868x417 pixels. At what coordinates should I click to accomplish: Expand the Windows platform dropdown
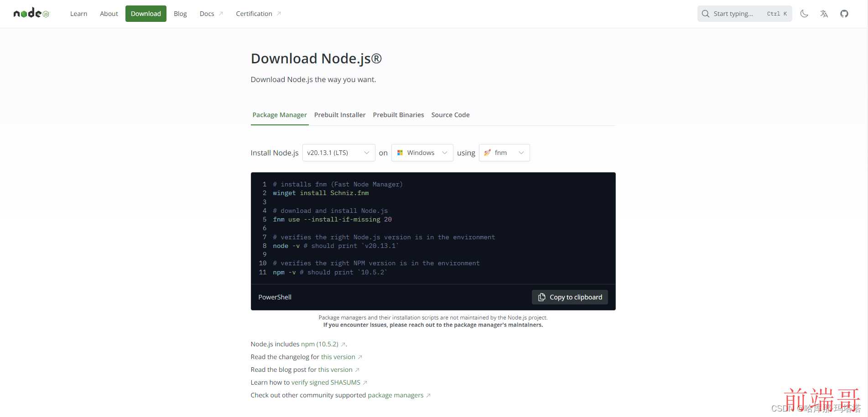coord(422,153)
